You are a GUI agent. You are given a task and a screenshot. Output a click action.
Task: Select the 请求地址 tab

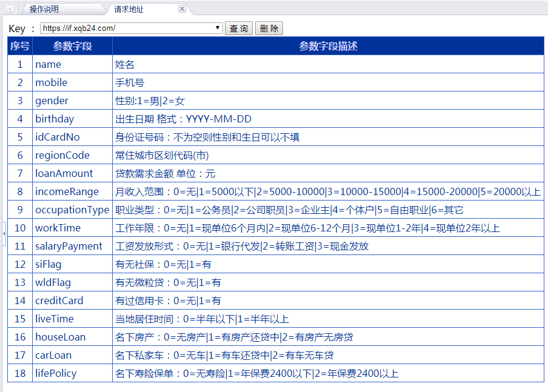point(129,9)
